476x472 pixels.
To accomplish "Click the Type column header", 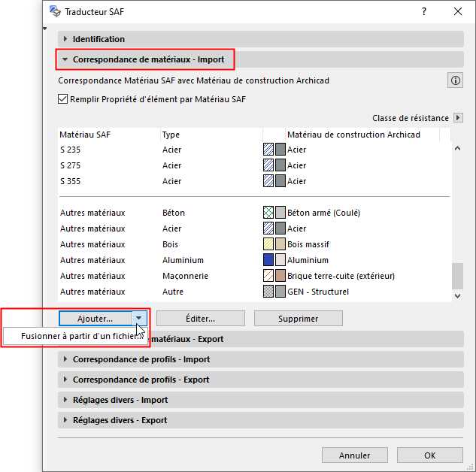I will pyautogui.click(x=211, y=135).
